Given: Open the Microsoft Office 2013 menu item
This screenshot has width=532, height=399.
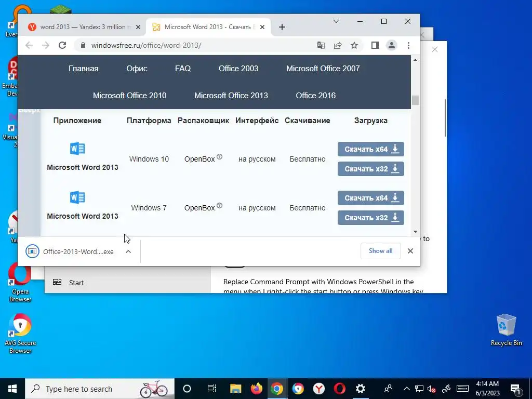Looking at the screenshot, I should 231,96.
